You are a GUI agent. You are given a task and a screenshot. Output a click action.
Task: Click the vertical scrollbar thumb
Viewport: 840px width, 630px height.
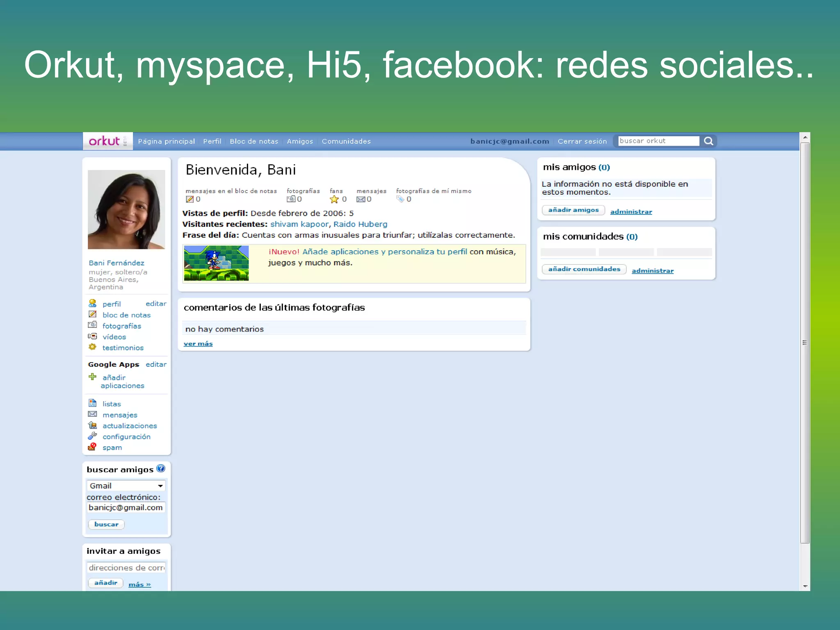805,343
